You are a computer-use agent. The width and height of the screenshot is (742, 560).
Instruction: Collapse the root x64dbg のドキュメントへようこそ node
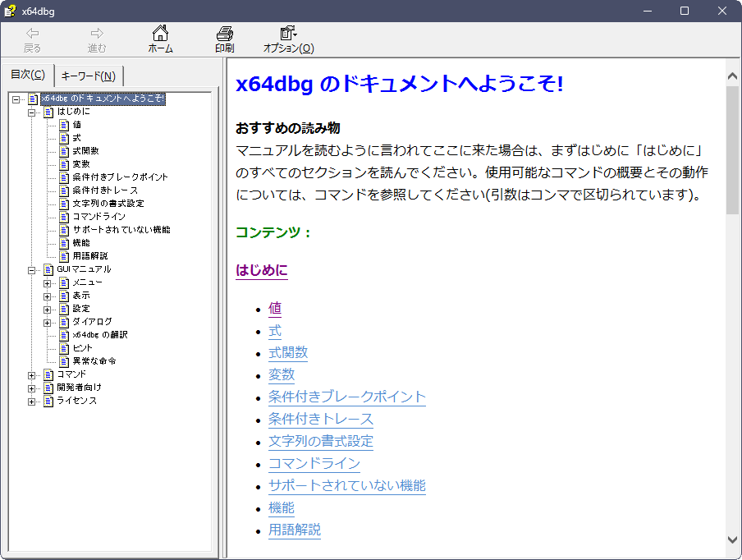[x=16, y=99]
